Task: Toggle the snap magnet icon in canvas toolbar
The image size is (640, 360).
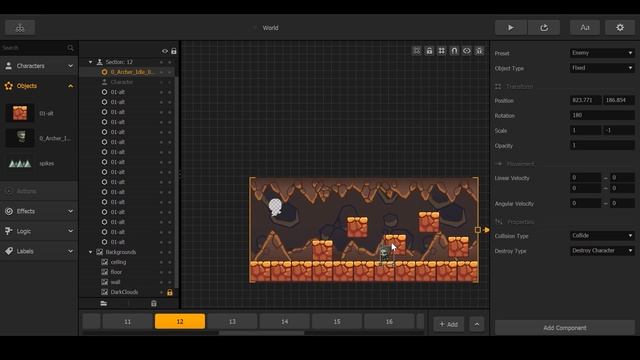Action: pos(454,51)
